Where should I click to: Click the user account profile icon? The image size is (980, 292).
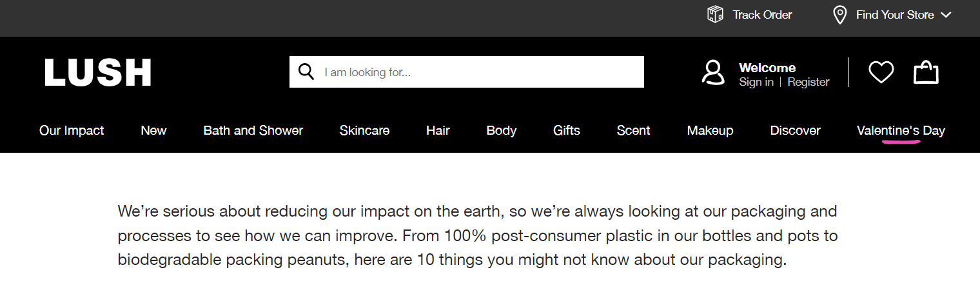pyautogui.click(x=713, y=72)
